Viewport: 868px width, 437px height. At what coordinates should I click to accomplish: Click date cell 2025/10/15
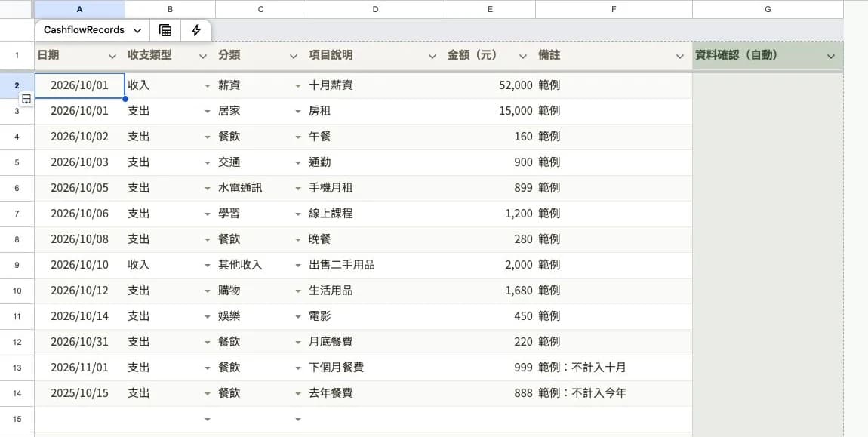point(80,393)
